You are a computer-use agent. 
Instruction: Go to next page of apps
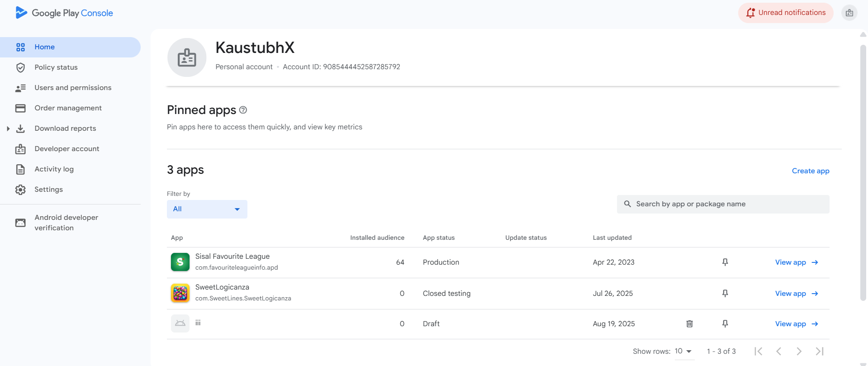point(799,352)
